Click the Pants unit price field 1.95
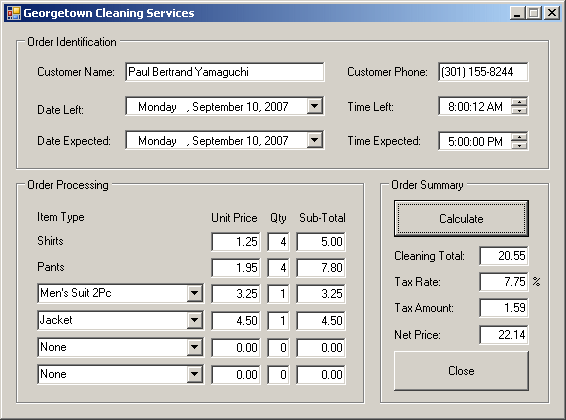The image size is (566, 420). pyautogui.click(x=236, y=268)
